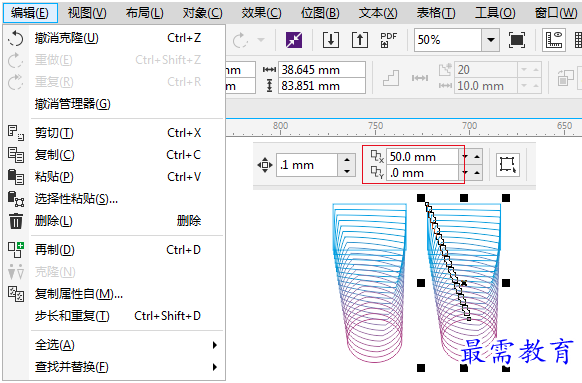Click the object width 38.645 mm field

[x=321, y=69]
